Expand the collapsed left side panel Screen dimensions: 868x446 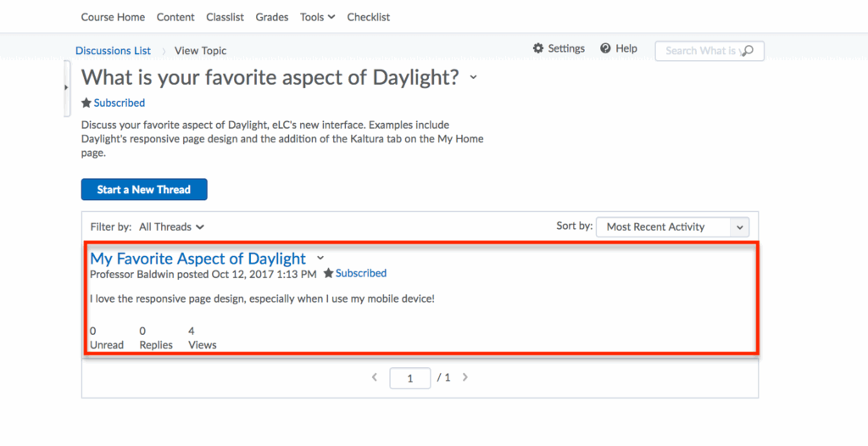[66, 87]
